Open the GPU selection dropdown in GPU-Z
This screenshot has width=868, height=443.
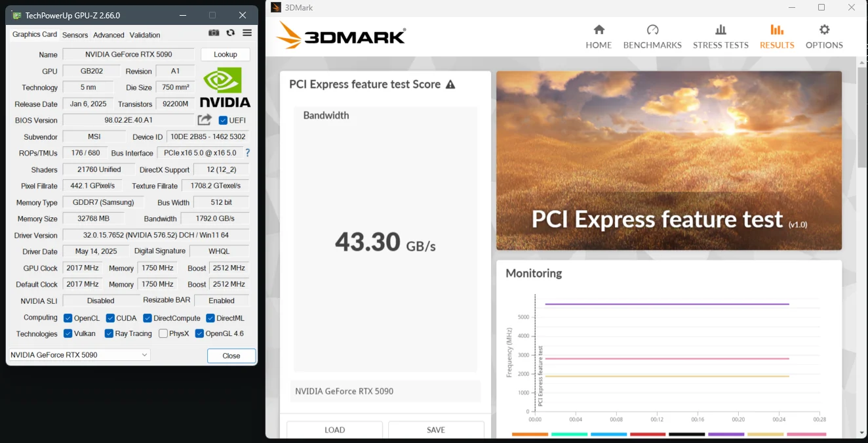point(79,355)
